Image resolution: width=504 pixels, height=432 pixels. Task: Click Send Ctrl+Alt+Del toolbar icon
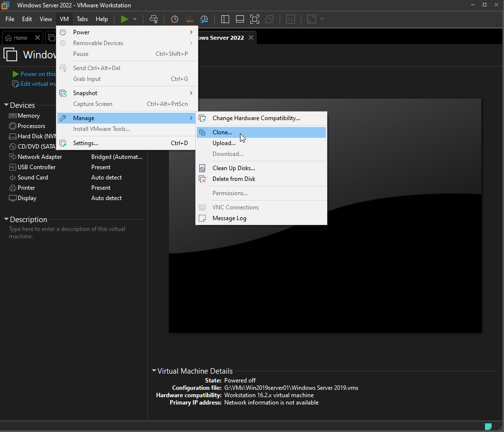tap(154, 19)
